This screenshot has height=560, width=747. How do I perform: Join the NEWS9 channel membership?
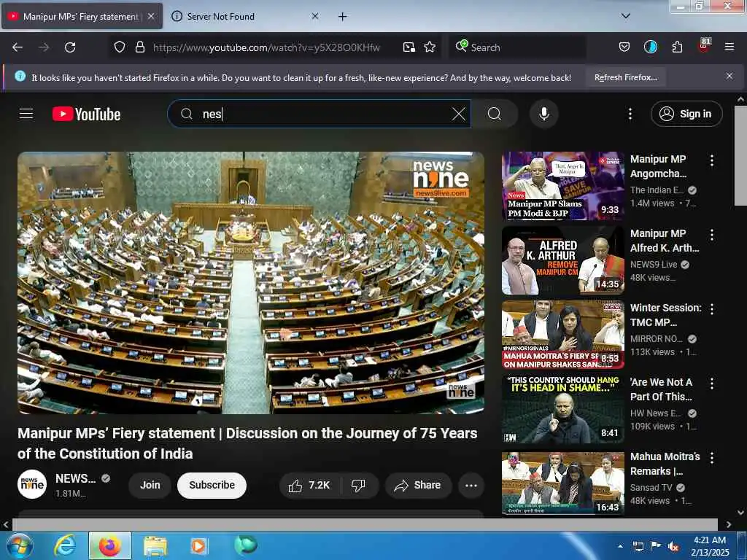(x=150, y=485)
